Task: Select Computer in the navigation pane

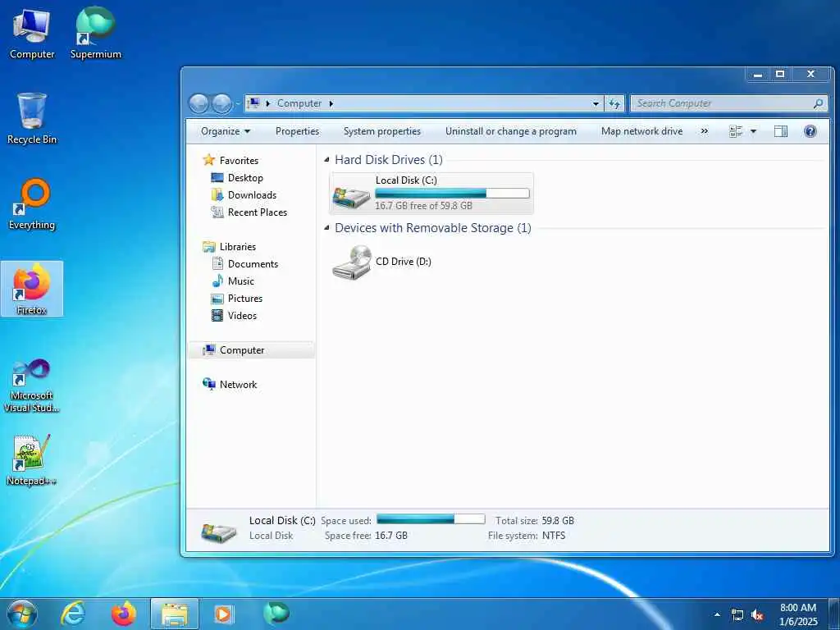Action: coord(242,349)
